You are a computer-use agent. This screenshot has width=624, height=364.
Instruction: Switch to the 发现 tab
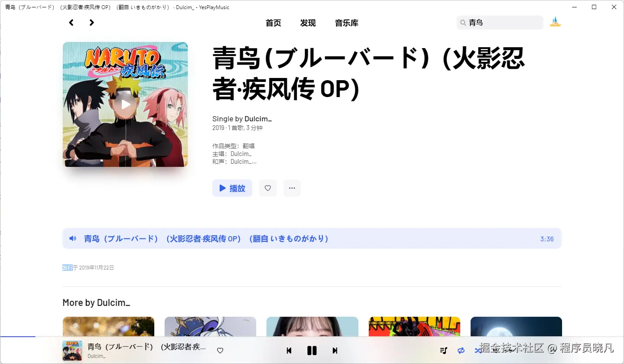[308, 23]
